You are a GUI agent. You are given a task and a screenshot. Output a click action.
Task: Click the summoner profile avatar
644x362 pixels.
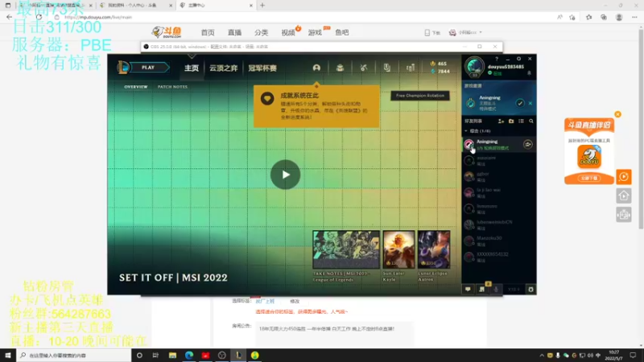coord(474,67)
